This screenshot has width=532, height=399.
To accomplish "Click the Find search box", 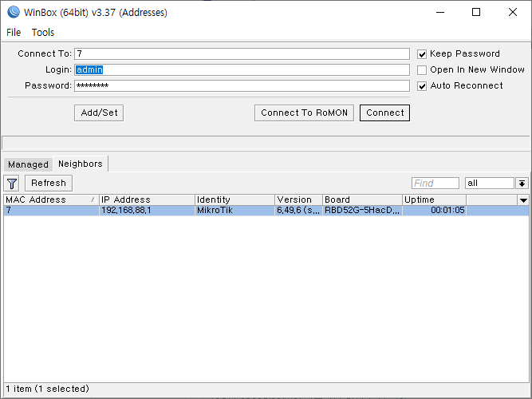I will coord(435,184).
